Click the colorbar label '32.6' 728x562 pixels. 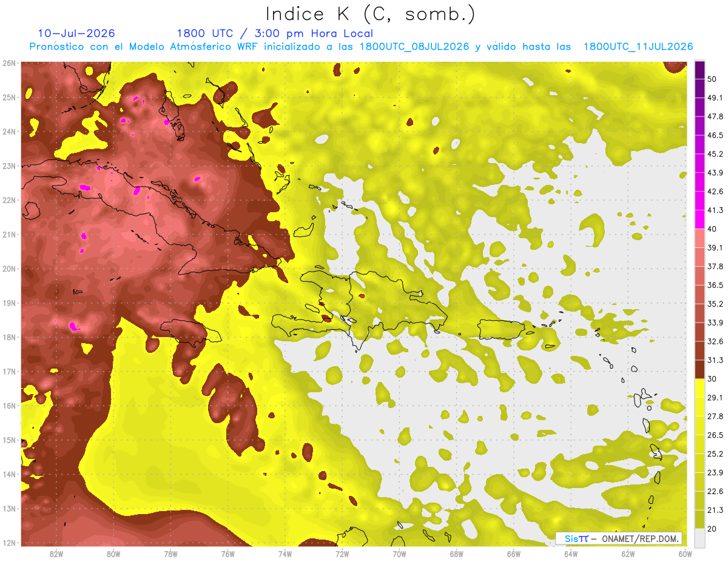pyautogui.click(x=715, y=341)
